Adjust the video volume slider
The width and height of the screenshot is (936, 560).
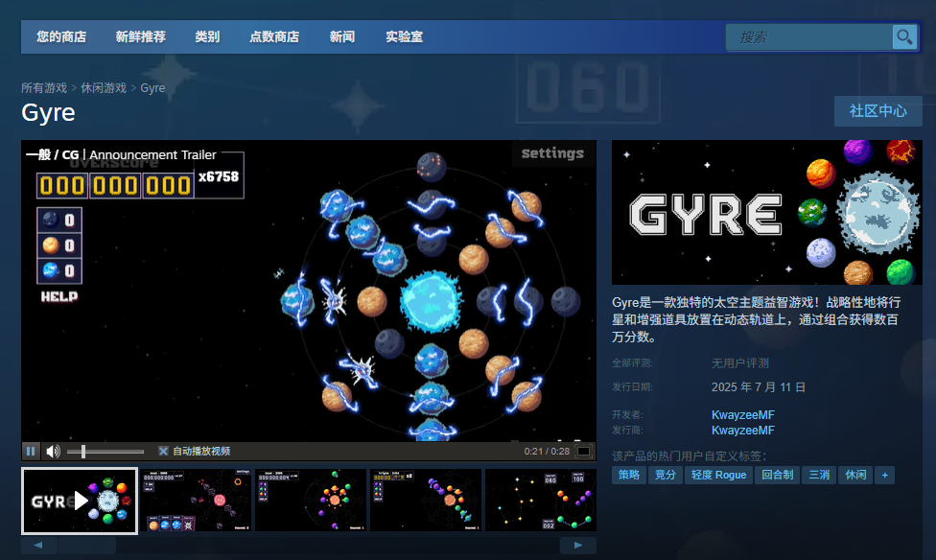pyautogui.click(x=105, y=450)
